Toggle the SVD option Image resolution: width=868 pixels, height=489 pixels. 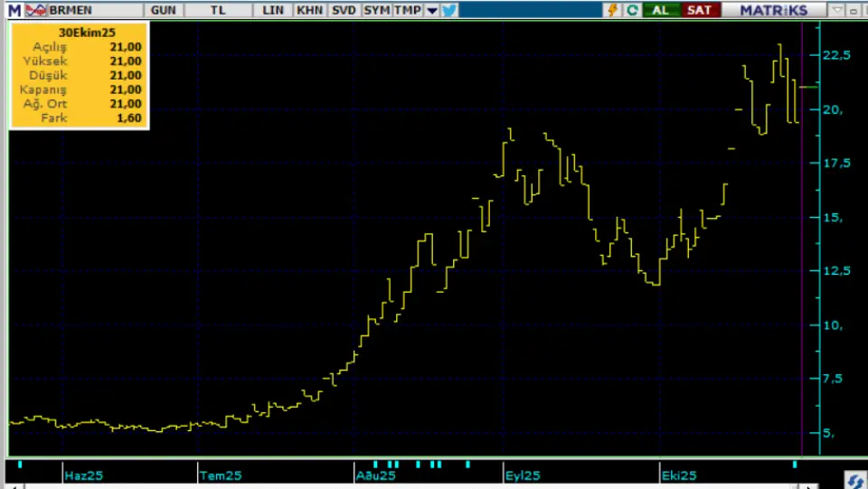pyautogui.click(x=344, y=10)
